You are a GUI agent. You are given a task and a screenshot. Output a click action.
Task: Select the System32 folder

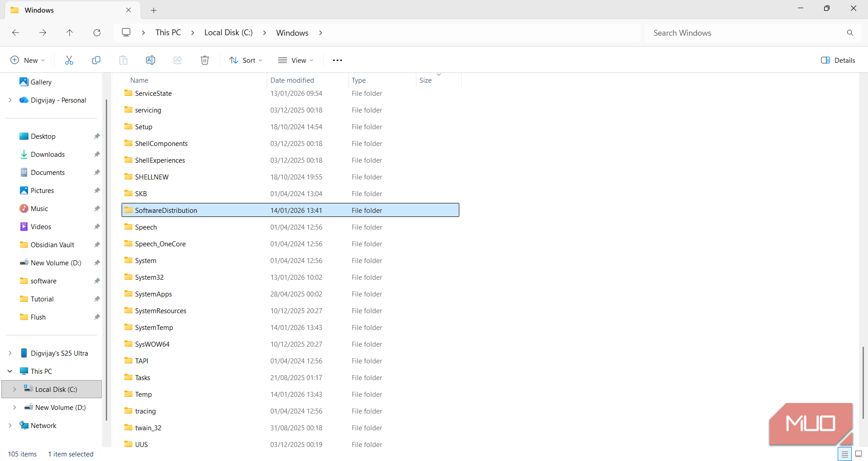pos(290,277)
